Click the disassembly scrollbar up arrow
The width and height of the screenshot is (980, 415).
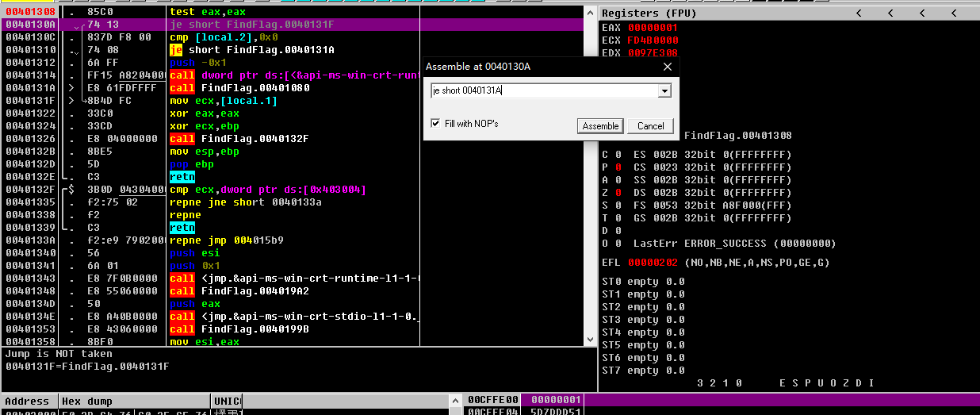click(590, 12)
